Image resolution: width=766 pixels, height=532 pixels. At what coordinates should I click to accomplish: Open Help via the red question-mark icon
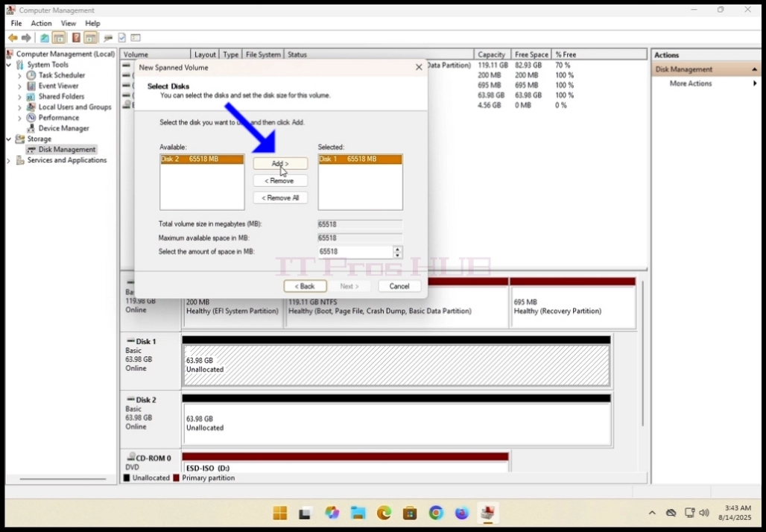76,37
